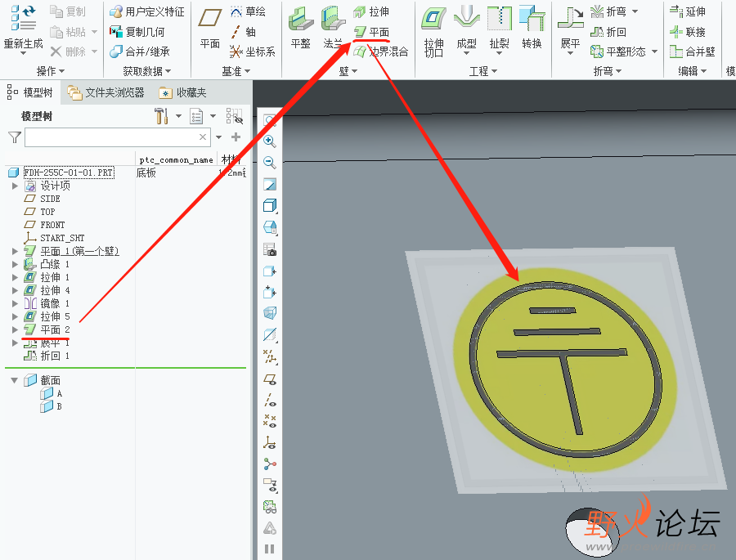
Task: Create a Coordinate System (坐标系)
Action: [253, 52]
